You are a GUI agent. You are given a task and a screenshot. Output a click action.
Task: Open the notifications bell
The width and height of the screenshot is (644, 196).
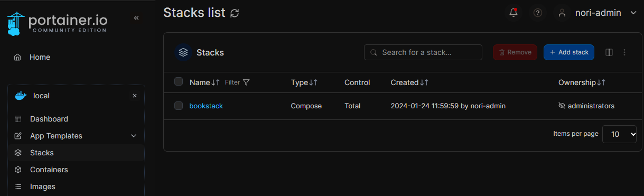[x=514, y=13]
